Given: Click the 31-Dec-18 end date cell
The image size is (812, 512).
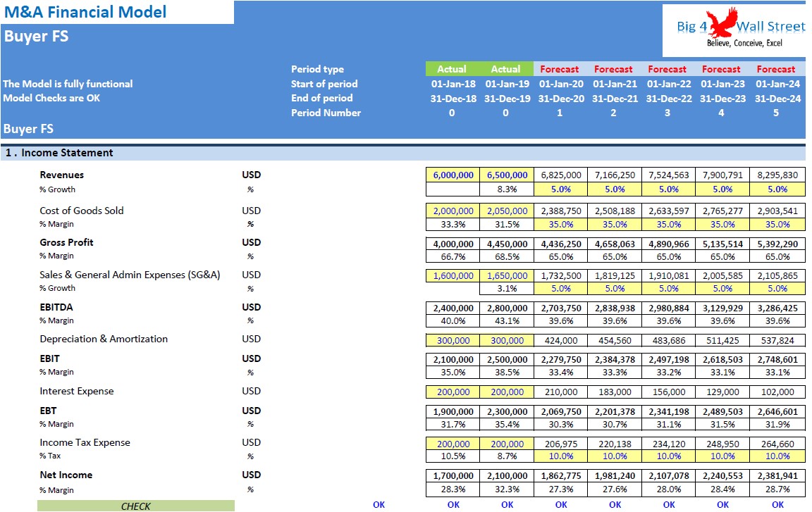Looking at the screenshot, I should pos(453,99).
